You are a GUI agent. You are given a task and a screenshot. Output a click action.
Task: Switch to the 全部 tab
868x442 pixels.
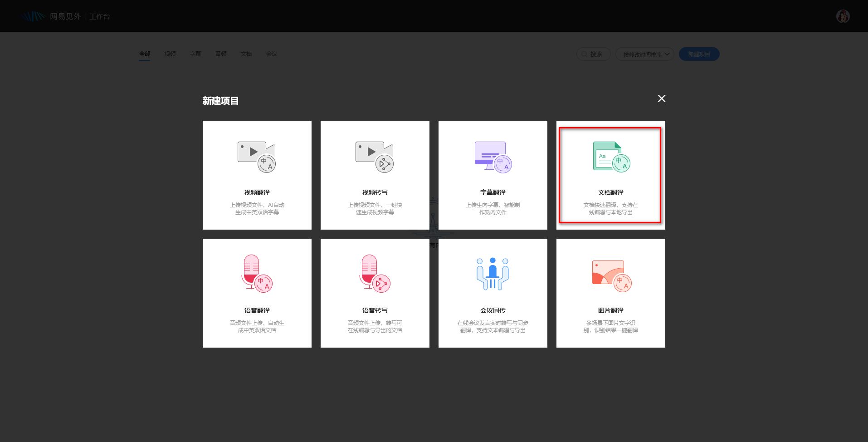[x=145, y=54]
